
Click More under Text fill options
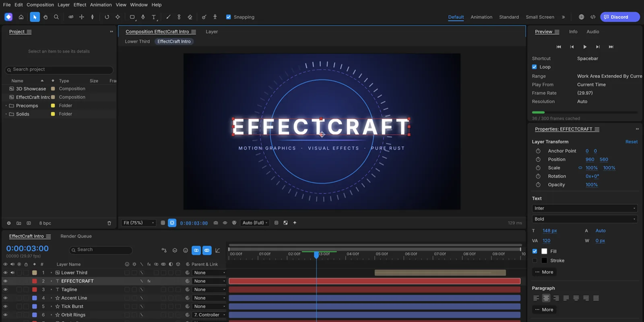544,272
